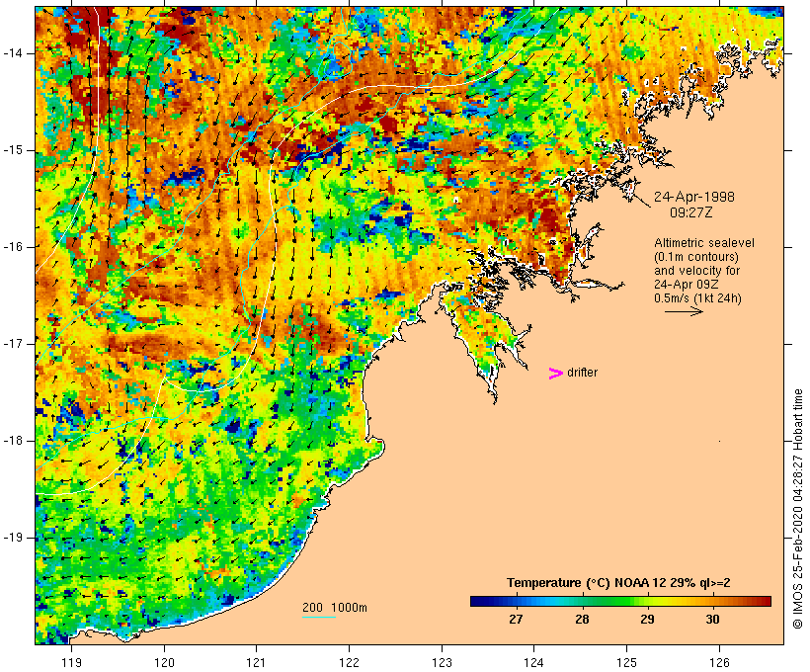Click the dark red end of colorbar
This screenshot has height=672, width=810.
point(766,601)
